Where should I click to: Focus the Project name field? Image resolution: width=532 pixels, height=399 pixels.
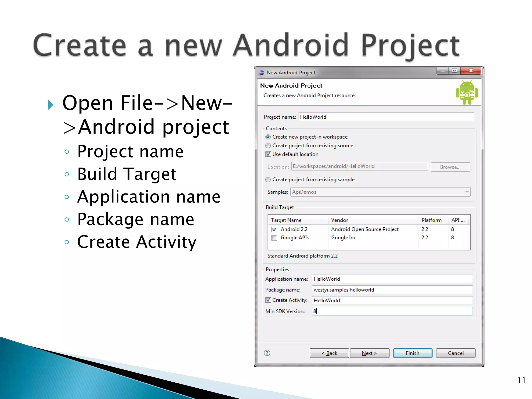pyautogui.click(x=386, y=117)
